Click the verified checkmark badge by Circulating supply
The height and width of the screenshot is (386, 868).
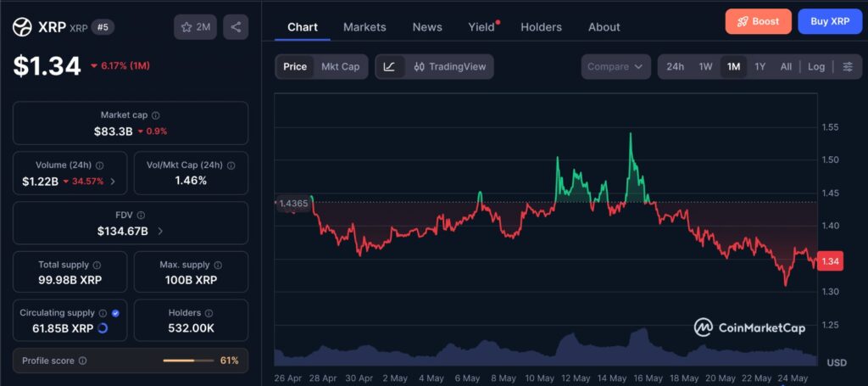point(115,313)
